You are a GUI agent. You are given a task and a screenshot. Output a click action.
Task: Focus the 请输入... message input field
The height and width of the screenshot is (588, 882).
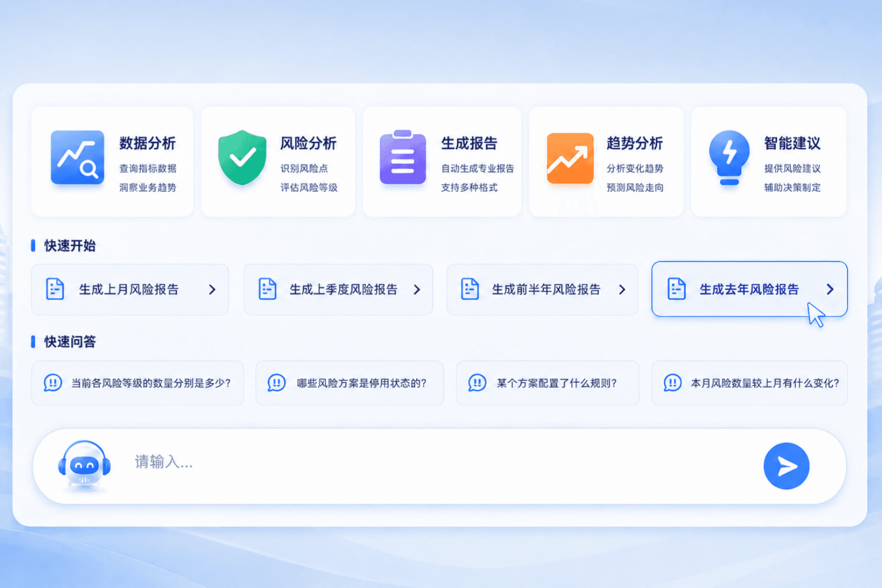[x=440, y=466]
